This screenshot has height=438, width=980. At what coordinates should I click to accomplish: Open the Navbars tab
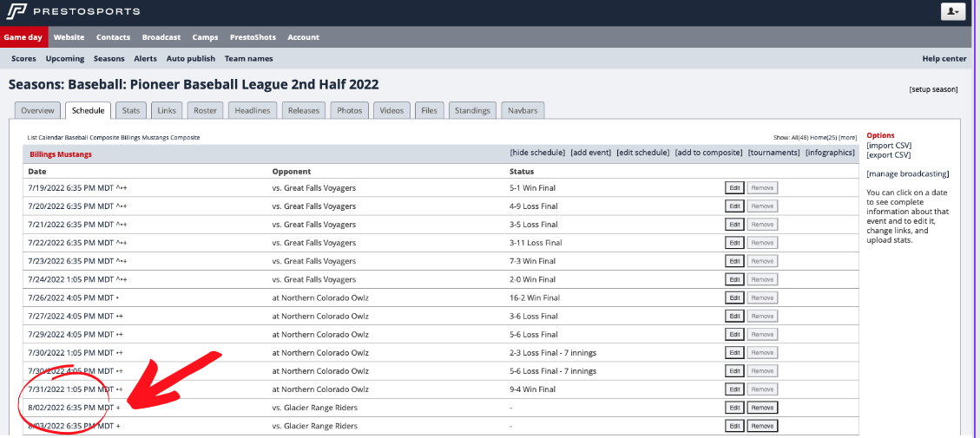[x=523, y=110]
